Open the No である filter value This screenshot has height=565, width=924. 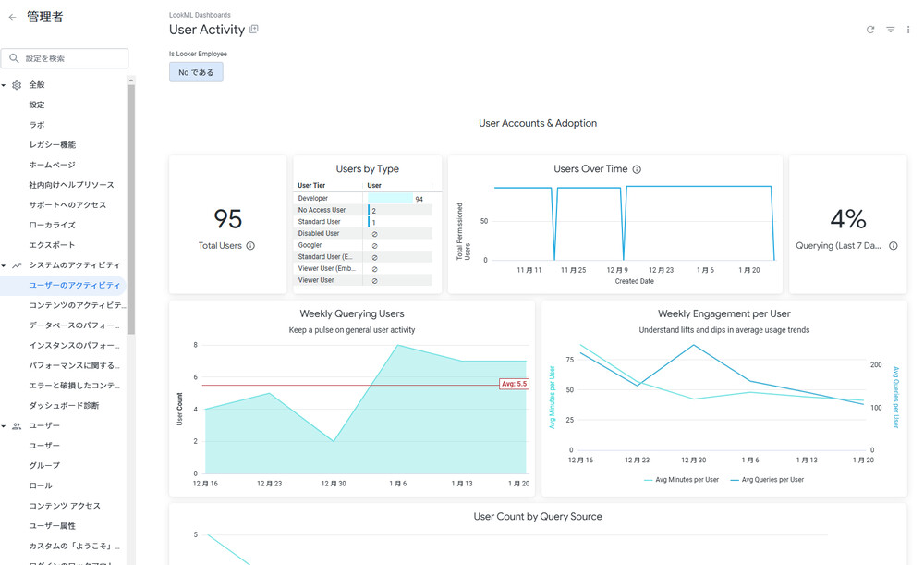pos(196,72)
